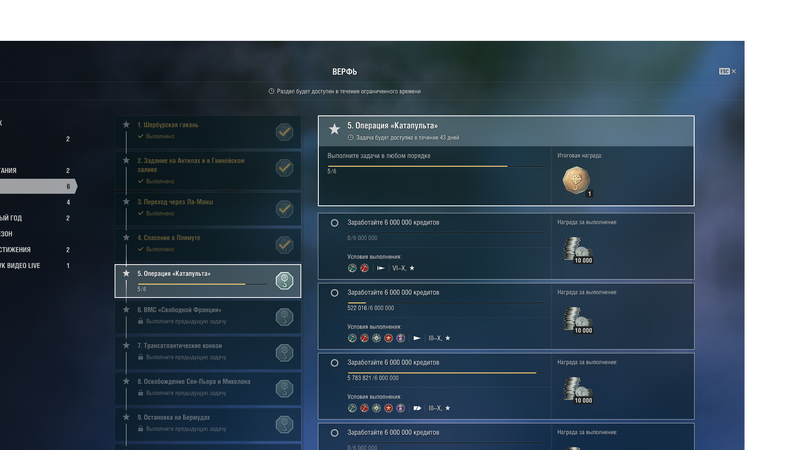The height and width of the screenshot is (450, 800).
Task: Click the text 522 016 / 6 000 000
Action: click(x=370, y=308)
